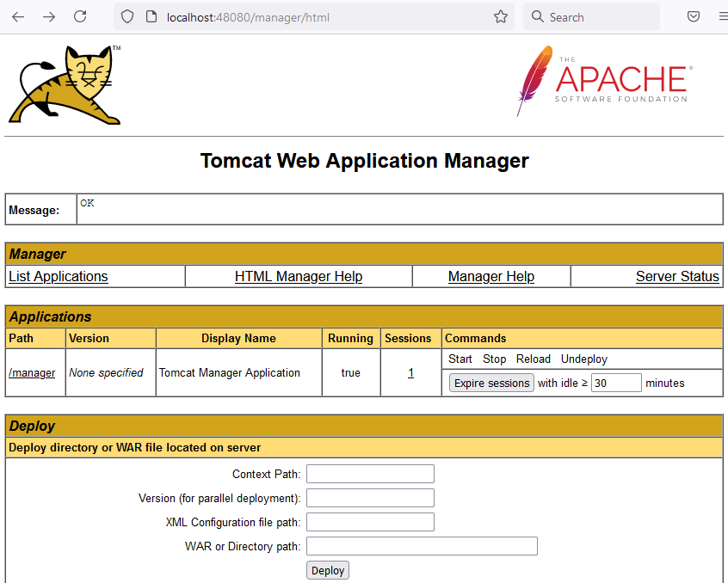
Task: Click the 'WAR or Directory path:' label
Action: tap(243, 546)
